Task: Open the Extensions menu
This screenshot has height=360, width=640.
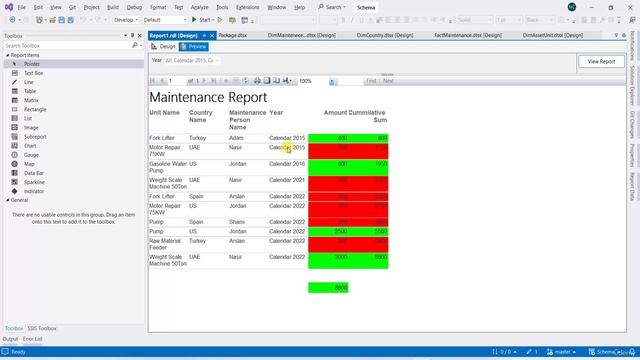Action: pos(248,7)
